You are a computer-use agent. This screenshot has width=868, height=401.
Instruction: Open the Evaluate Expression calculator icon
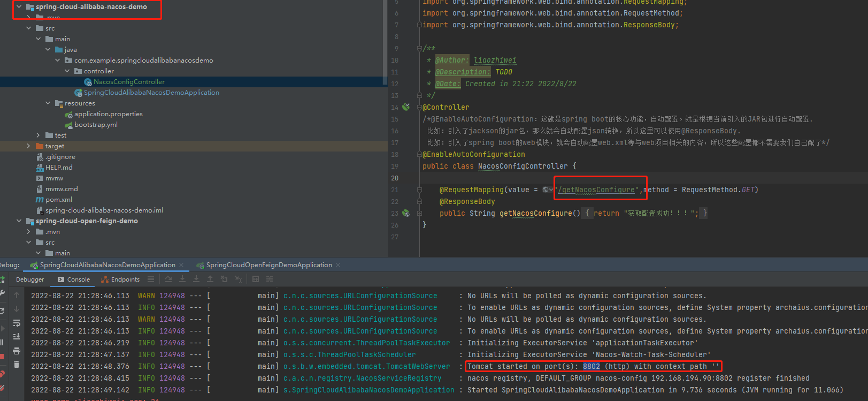tap(256, 279)
